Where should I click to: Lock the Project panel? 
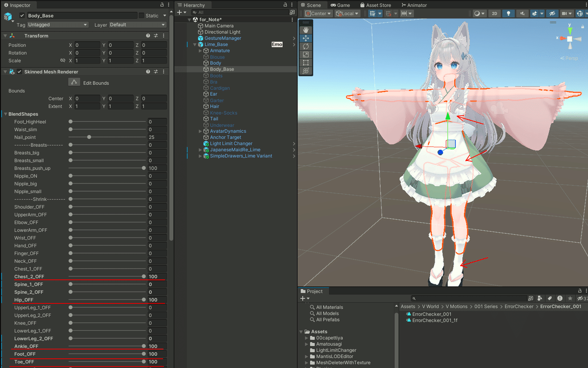click(x=579, y=291)
